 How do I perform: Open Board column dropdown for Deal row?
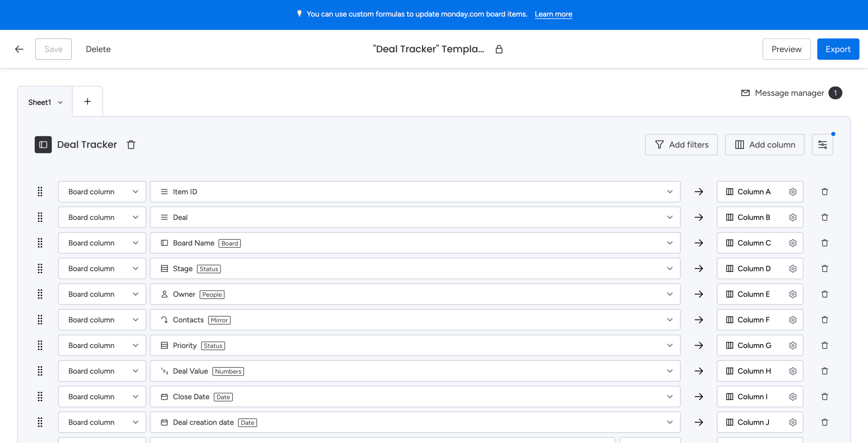click(102, 217)
